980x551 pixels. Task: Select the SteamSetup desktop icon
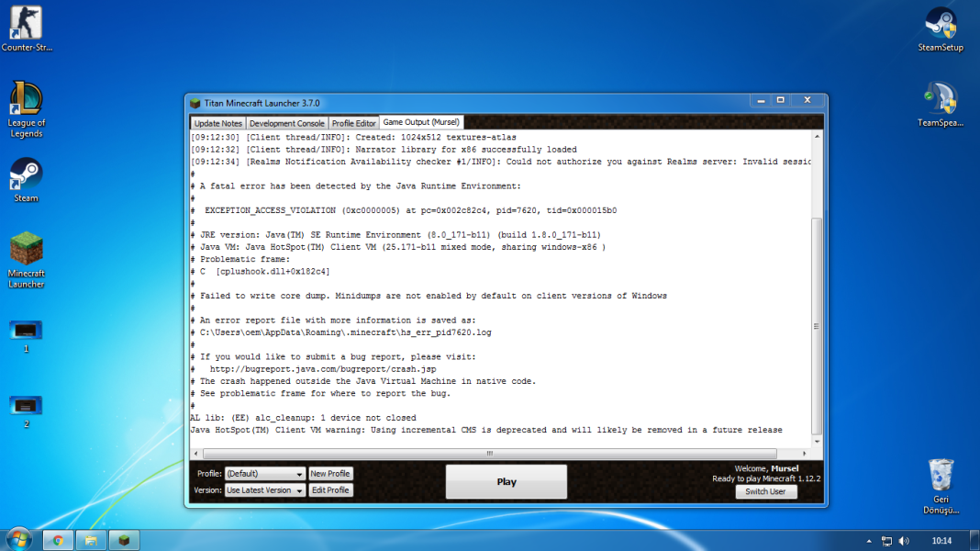point(941,28)
